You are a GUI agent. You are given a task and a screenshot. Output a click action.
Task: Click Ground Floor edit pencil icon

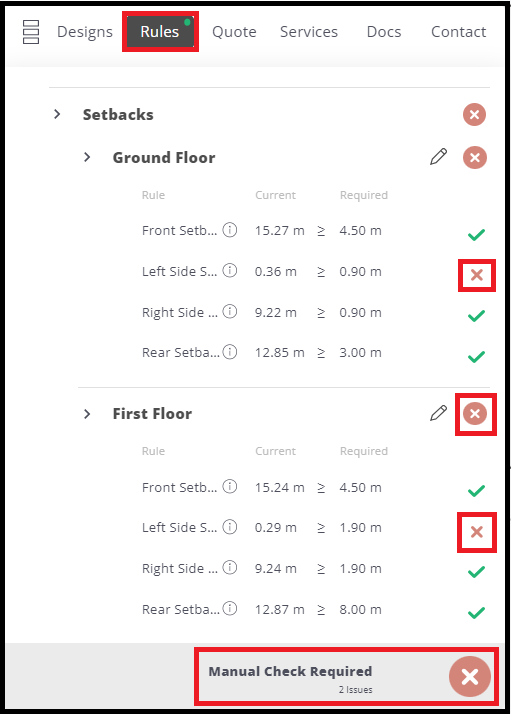(x=438, y=157)
